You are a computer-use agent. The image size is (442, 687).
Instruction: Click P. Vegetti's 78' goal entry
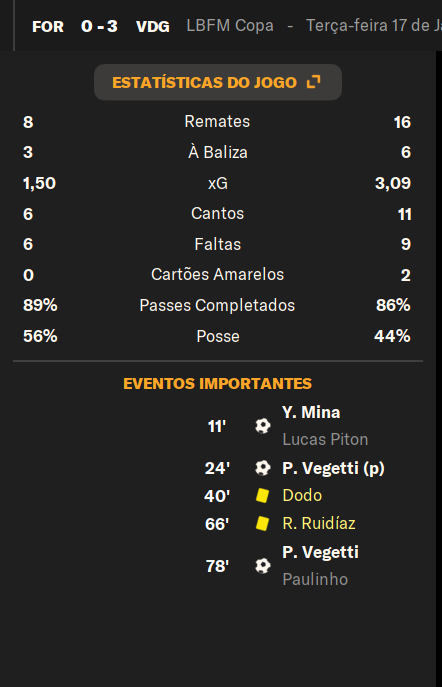320,552
